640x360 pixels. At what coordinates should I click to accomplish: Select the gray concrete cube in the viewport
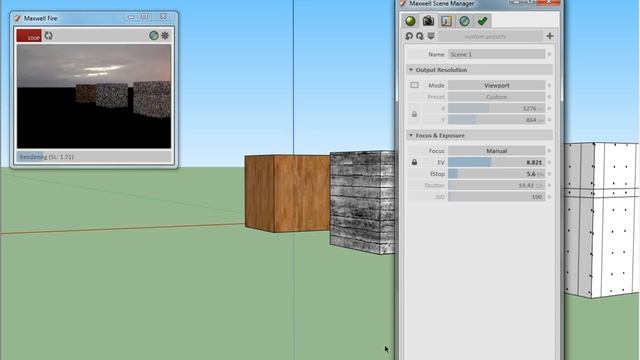pyautogui.click(x=362, y=202)
